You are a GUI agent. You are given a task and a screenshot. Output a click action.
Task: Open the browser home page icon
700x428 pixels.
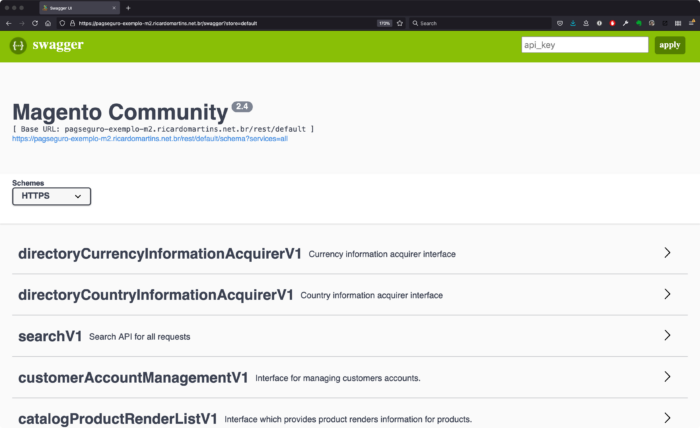pos(48,23)
